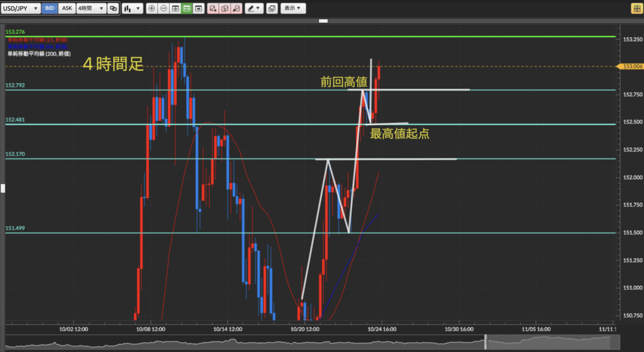
Task: Click the middle pink order tool icon
Action: point(224,9)
